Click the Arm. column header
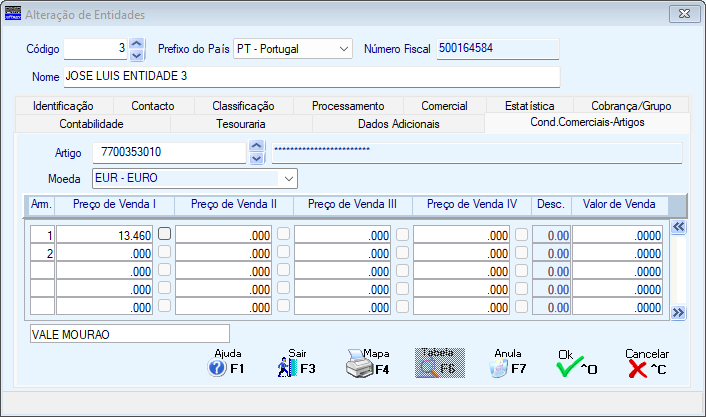706x417 pixels. click(x=41, y=204)
